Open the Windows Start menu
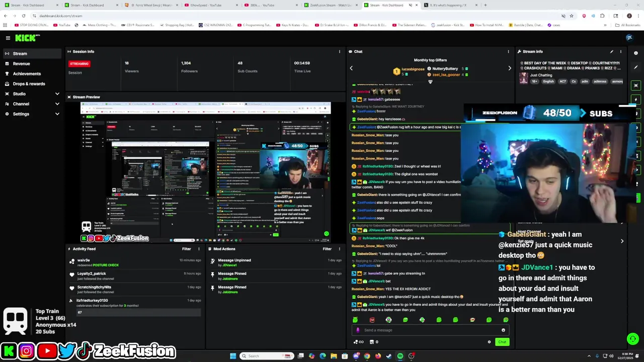The image size is (644, 362). 233,356
